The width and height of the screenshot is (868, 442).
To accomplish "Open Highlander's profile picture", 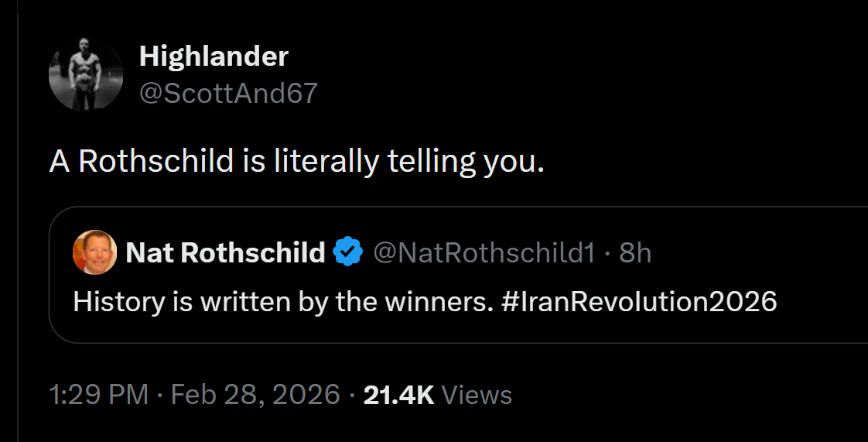I will click(x=86, y=74).
